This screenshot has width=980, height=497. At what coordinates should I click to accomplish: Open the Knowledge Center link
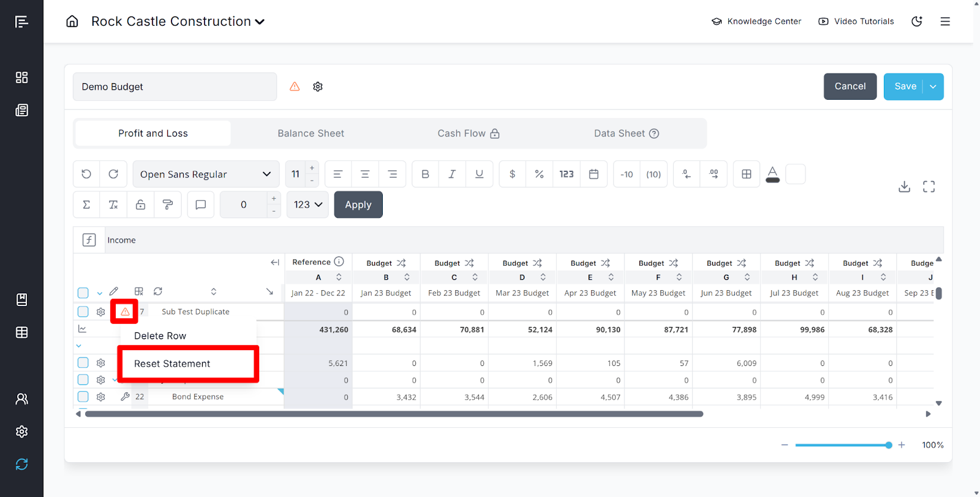point(756,21)
